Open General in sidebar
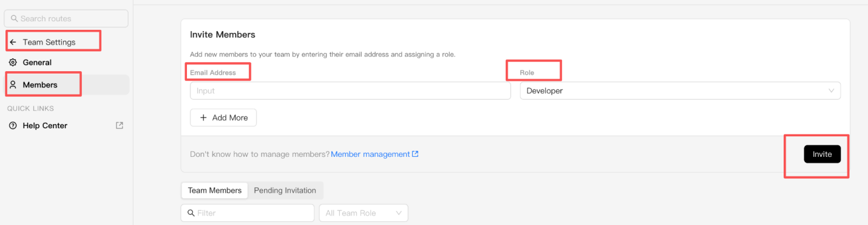 (67, 63)
